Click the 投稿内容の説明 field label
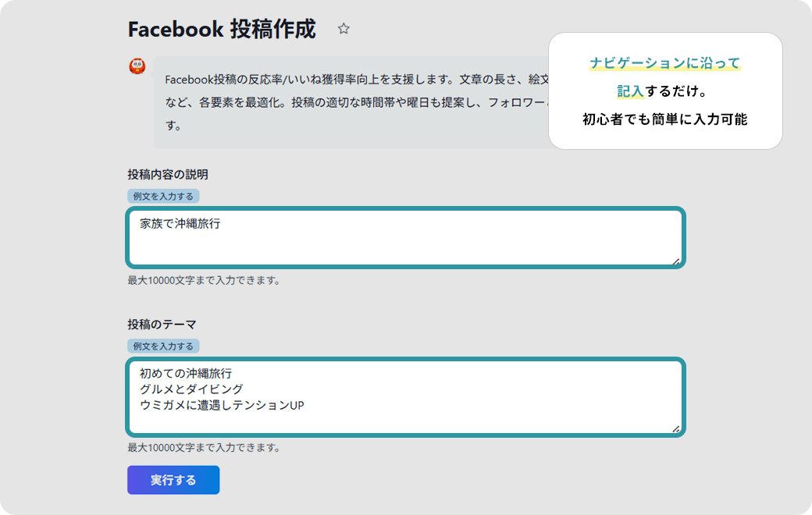This screenshot has width=812, height=515. click(x=168, y=174)
